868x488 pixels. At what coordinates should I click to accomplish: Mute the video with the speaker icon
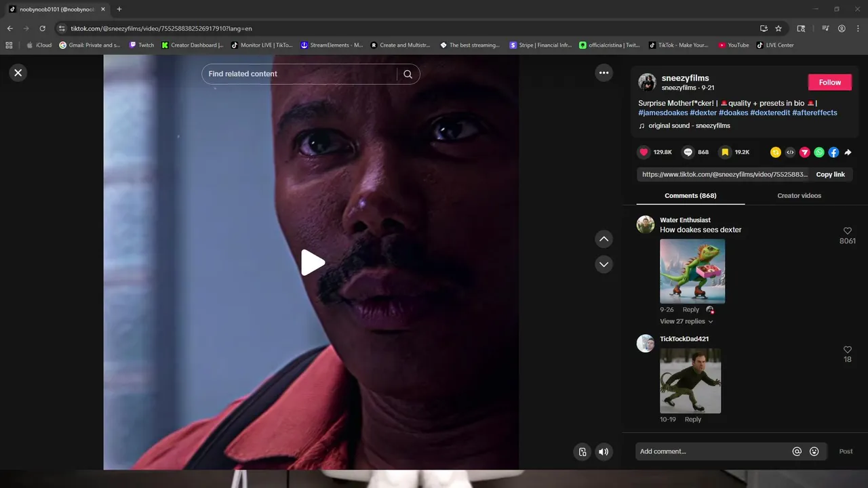tap(604, 451)
